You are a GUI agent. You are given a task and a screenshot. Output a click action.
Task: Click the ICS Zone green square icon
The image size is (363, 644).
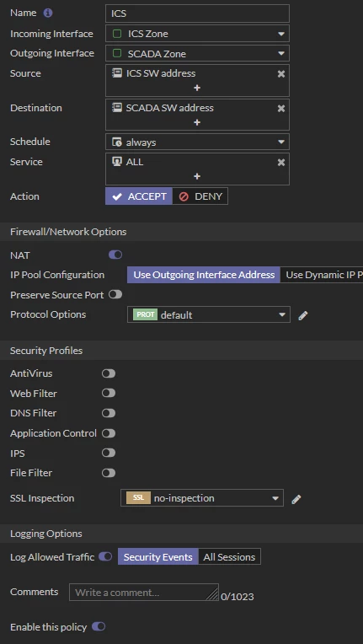pyautogui.click(x=117, y=34)
